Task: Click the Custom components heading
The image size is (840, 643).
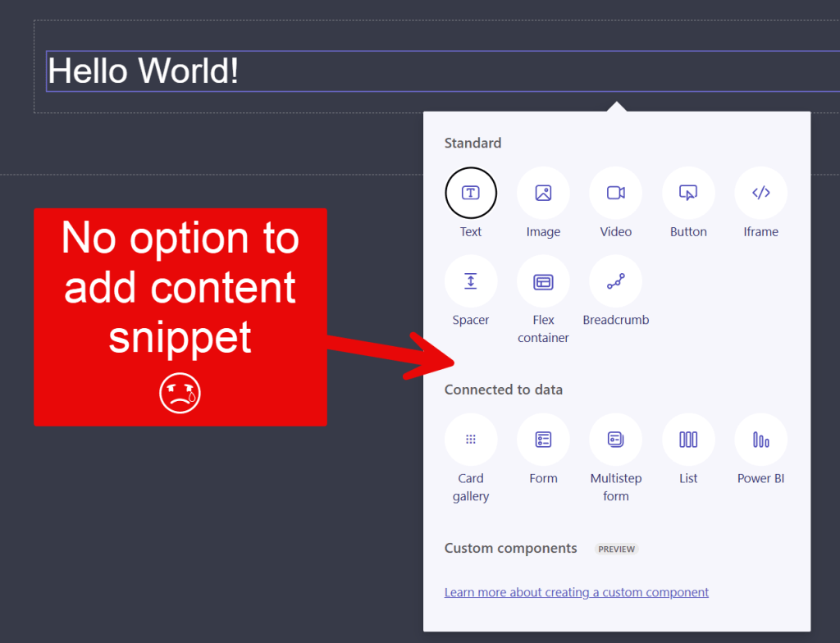Action: [x=510, y=548]
